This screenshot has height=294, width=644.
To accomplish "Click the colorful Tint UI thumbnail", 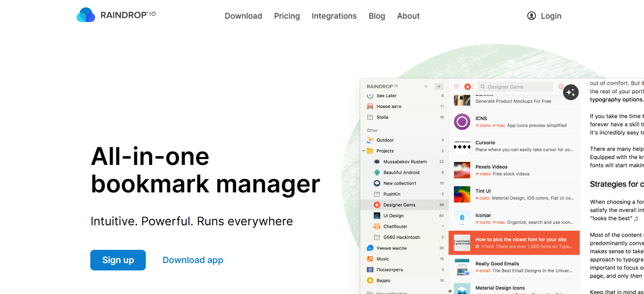I will point(462,194).
